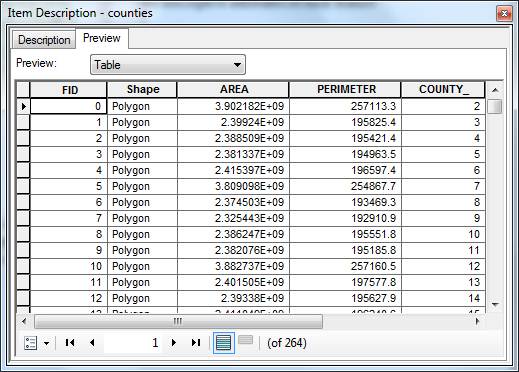Screen dimensions: 519x372
Task: Click the perimeter value 192910.9
Action: (x=345, y=218)
